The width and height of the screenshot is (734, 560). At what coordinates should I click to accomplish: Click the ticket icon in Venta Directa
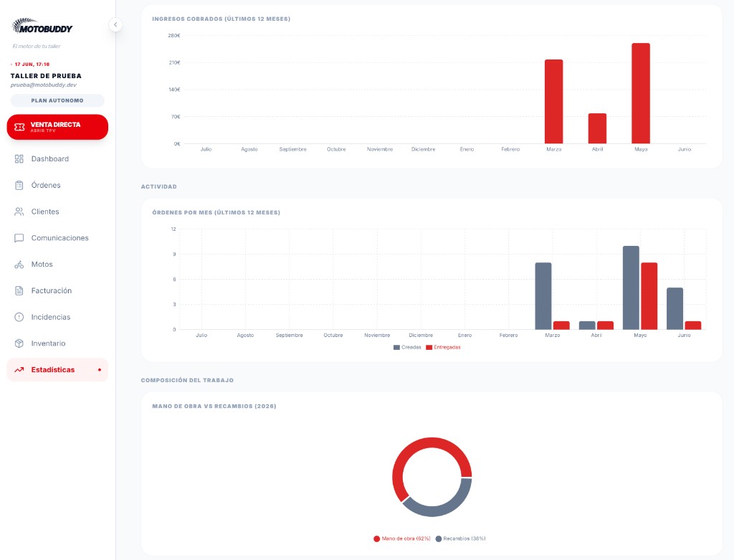tap(19, 127)
